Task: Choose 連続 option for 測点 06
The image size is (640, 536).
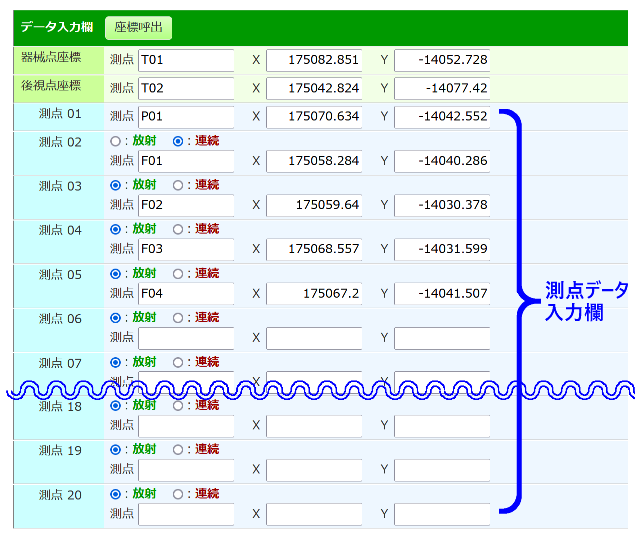Action: [x=178, y=318]
